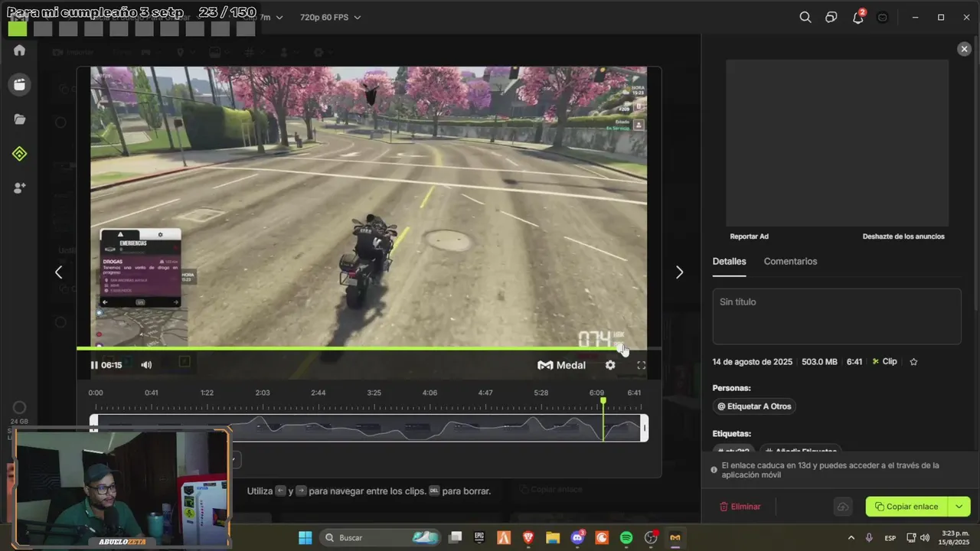This screenshot has height=551, width=980.
Task: Select the Detalles tab
Action: 729,261
